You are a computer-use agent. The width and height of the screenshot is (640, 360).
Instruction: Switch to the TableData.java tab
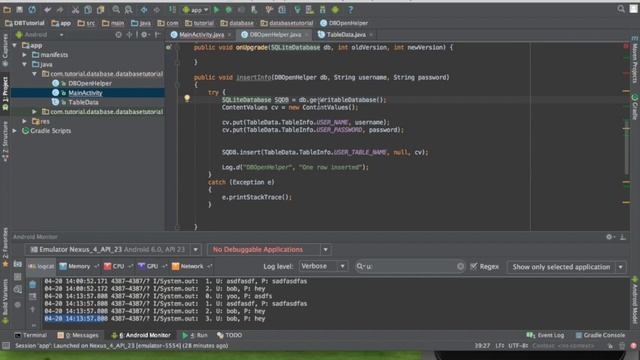[x=346, y=35]
